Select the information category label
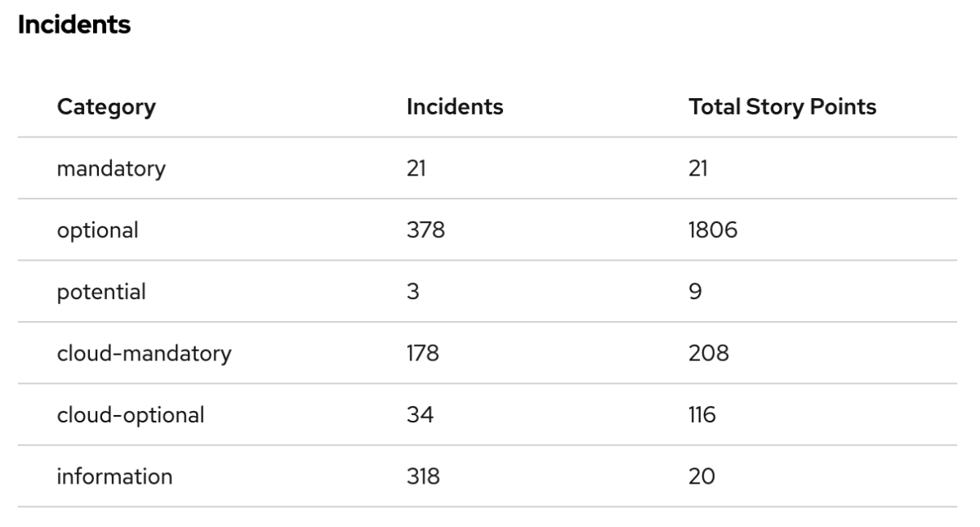The image size is (980, 527). pos(114,476)
